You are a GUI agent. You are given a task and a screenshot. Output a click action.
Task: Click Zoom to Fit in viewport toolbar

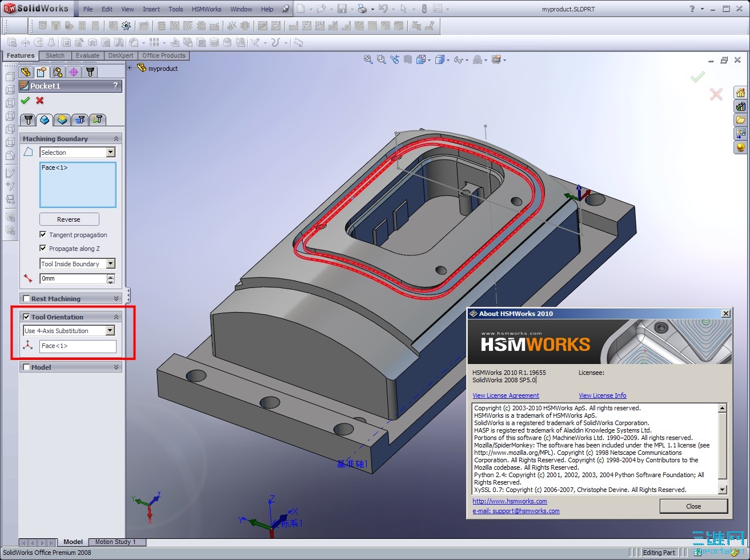[x=368, y=59]
